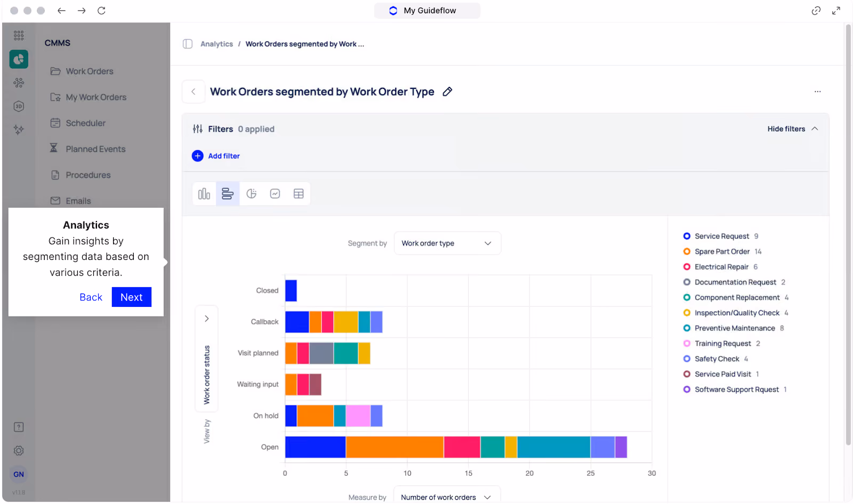853x504 pixels.
Task: Click the blue plus Add filter icon
Action: pos(198,156)
